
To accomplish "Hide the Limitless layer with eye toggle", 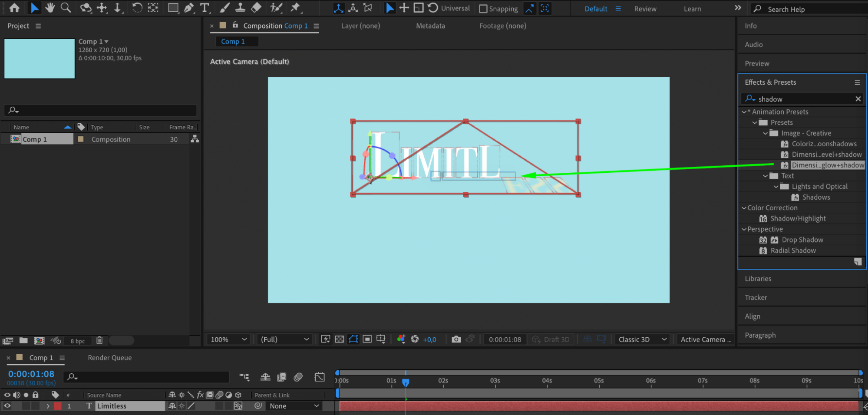I will point(7,406).
